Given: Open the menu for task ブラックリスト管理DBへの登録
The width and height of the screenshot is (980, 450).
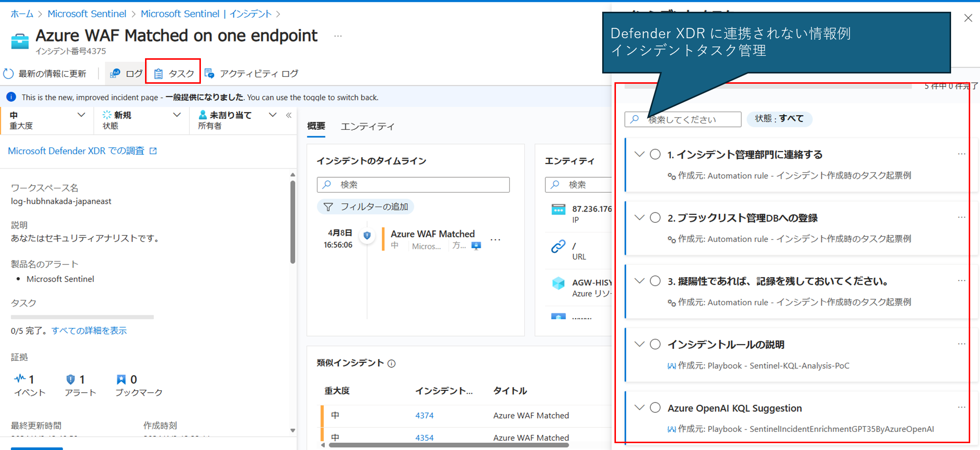Looking at the screenshot, I should click(961, 217).
